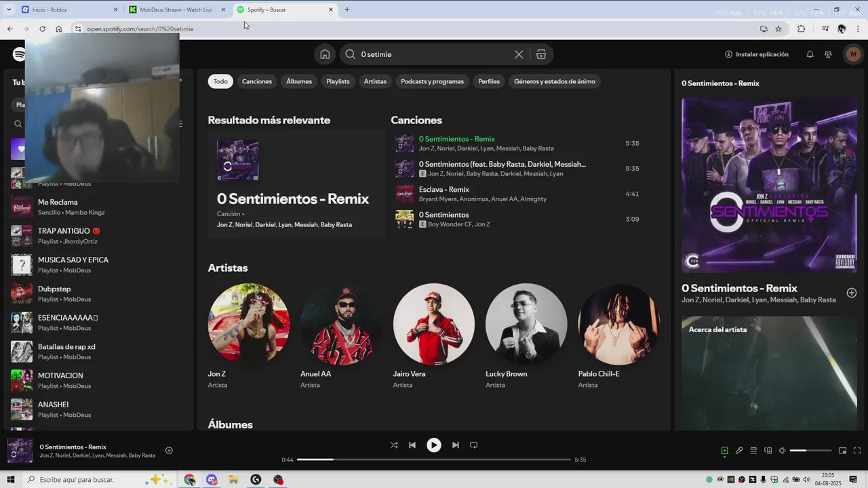868x488 pixels.
Task: Toggle shuffle mode
Action: [x=394, y=445]
